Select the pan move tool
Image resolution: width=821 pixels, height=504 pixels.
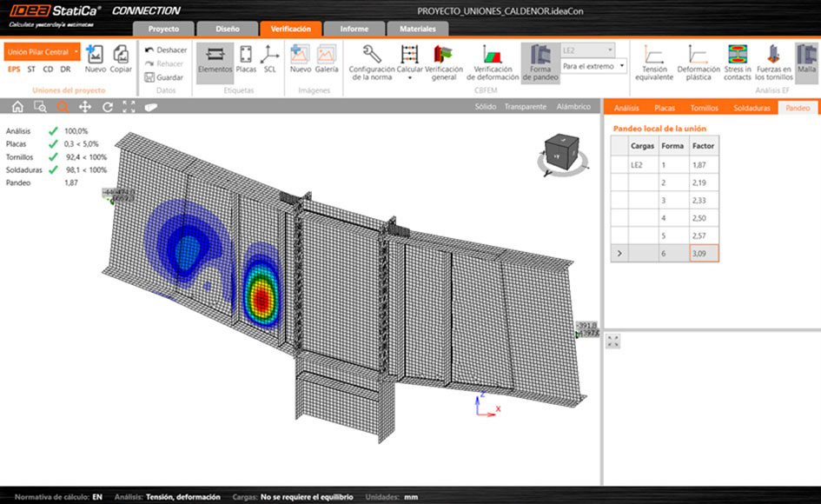(x=85, y=107)
